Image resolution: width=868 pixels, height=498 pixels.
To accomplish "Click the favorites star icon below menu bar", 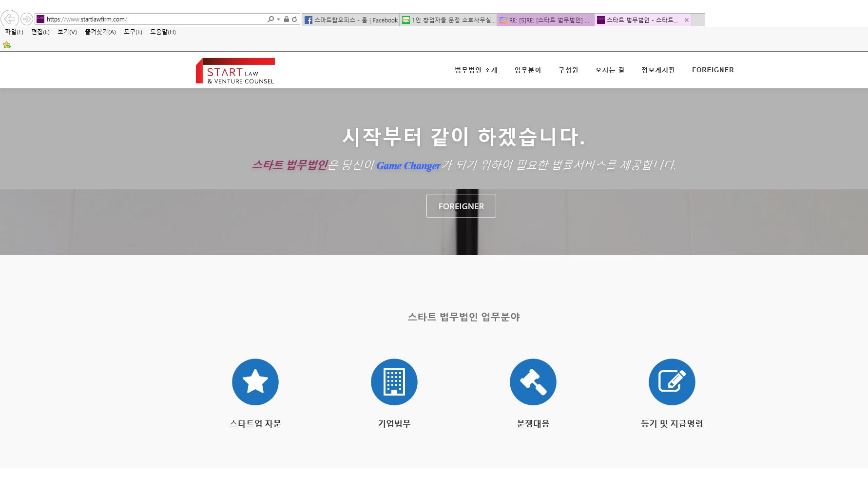I will click(7, 45).
